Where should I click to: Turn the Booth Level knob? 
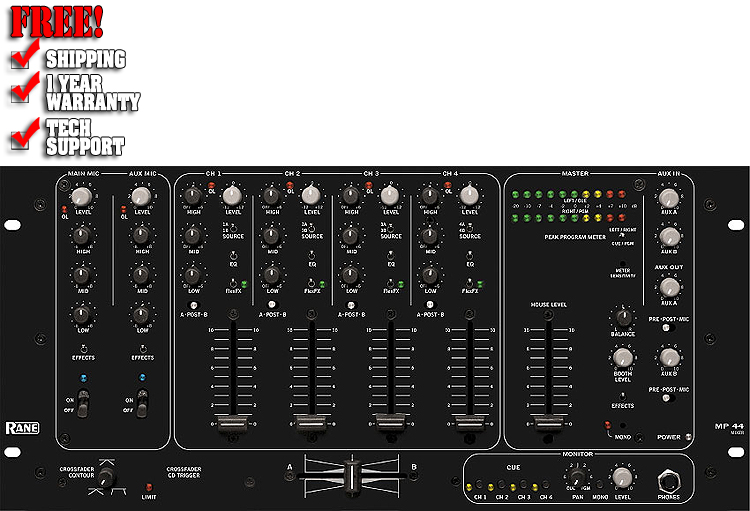point(623,357)
